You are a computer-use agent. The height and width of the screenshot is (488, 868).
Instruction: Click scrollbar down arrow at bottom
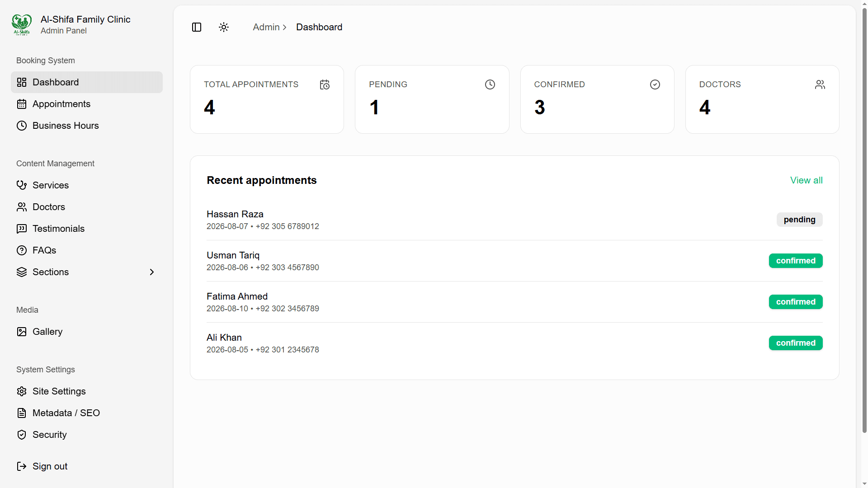pyautogui.click(x=864, y=484)
